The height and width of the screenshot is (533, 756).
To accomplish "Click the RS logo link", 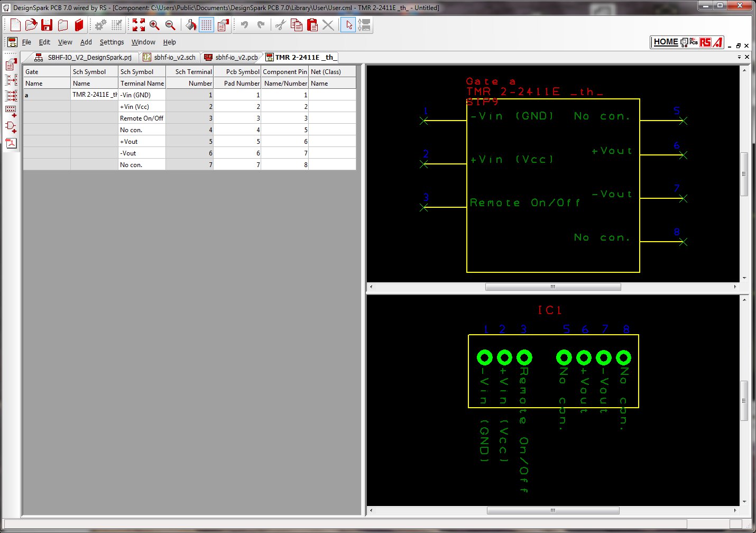I will coord(705,42).
